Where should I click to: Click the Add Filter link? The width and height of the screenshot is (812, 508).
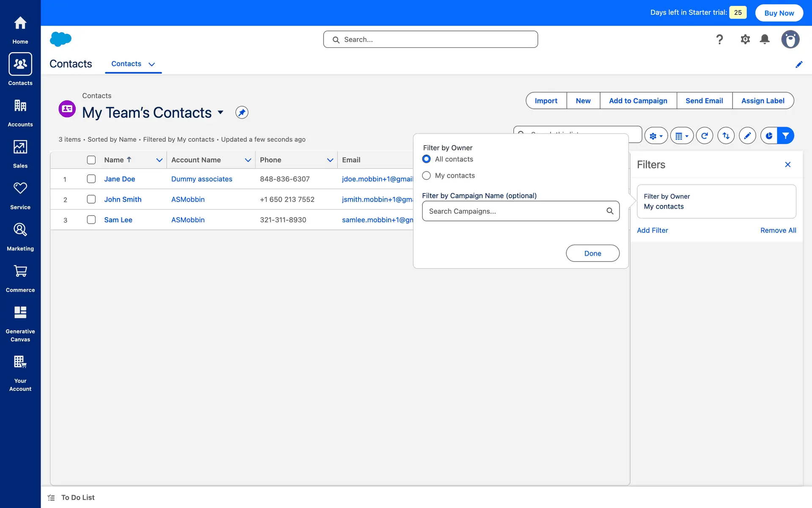tap(652, 230)
